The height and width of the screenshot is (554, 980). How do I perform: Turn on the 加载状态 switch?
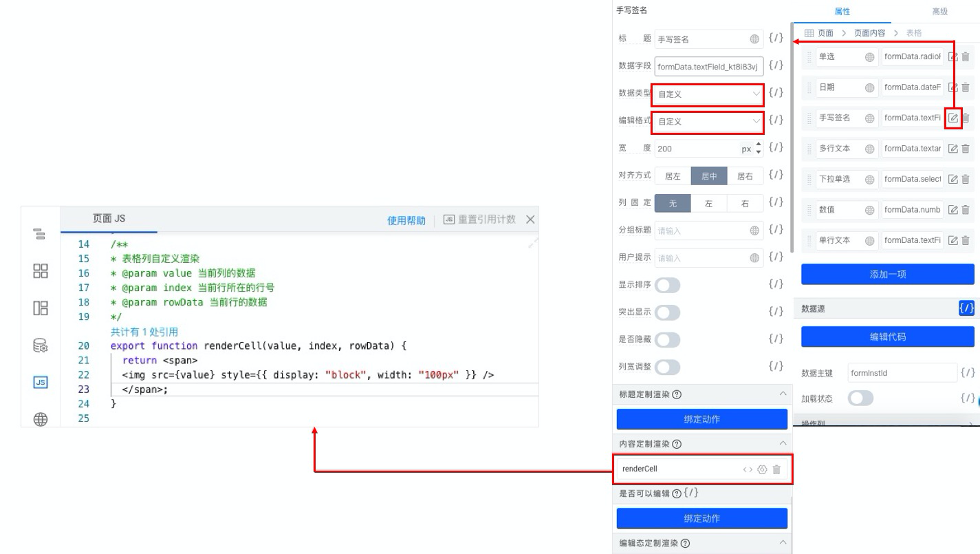860,398
